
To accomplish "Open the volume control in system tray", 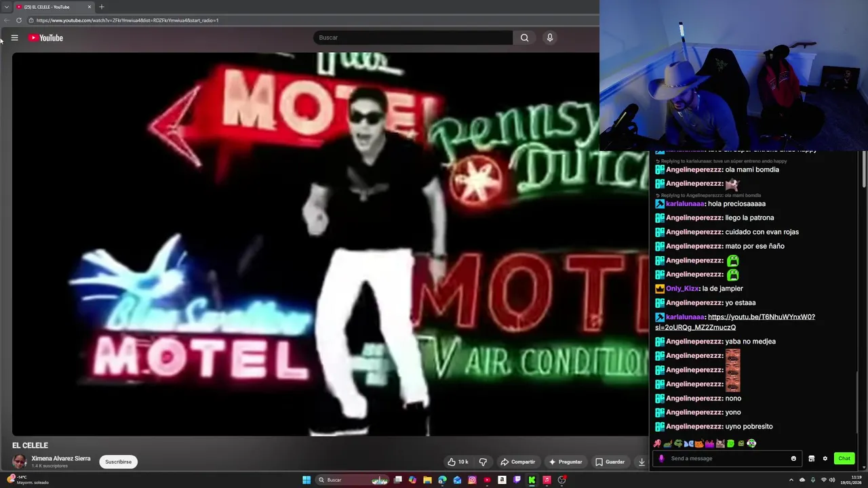I will [x=832, y=480].
